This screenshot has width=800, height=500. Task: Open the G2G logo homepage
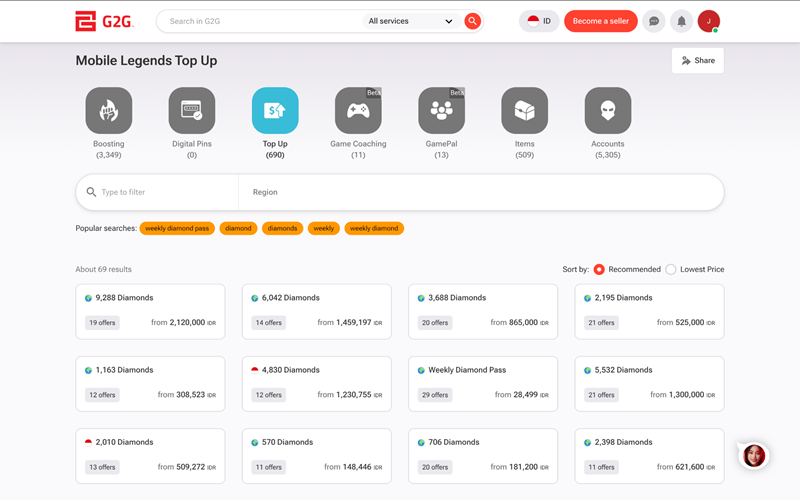[105, 21]
